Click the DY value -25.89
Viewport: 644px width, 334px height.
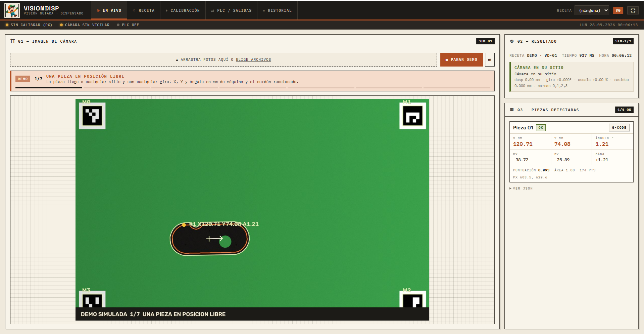click(x=562, y=160)
